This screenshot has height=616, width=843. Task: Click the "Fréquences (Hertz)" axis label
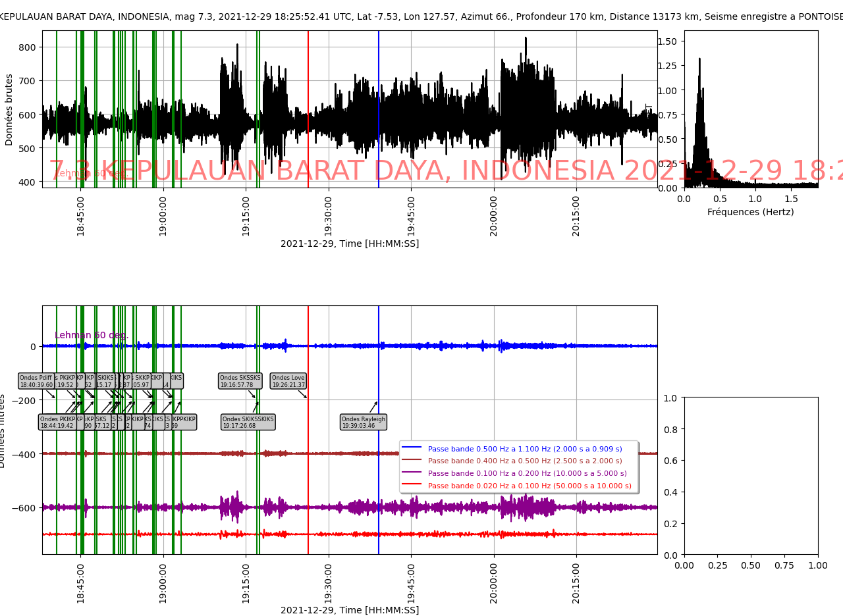pyautogui.click(x=750, y=212)
